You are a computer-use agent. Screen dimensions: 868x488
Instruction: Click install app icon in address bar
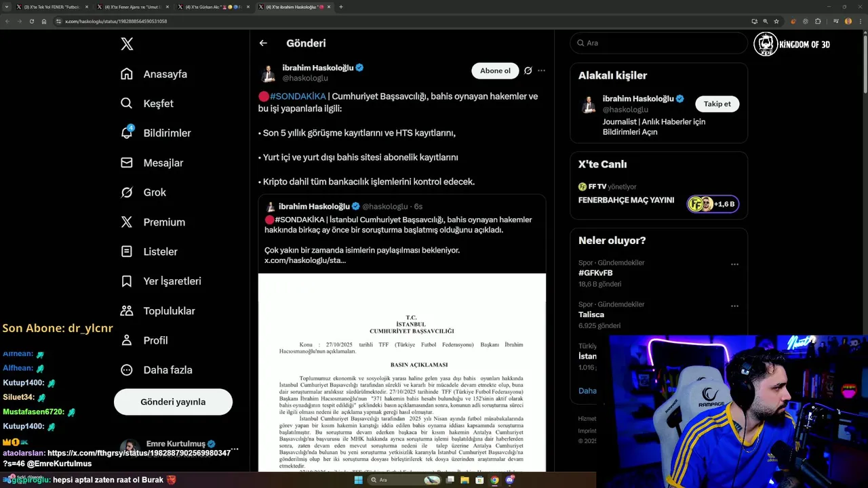pos(754,21)
